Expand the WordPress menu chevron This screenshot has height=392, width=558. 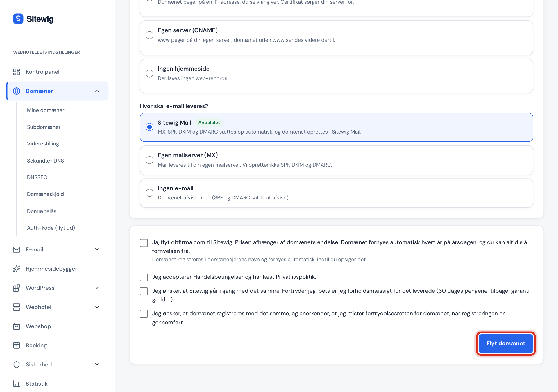pyautogui.click(x=97, y=288)
